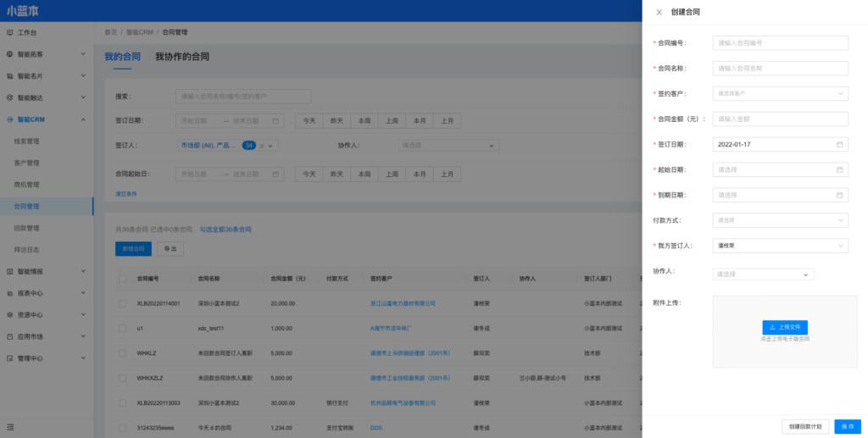
Task: Open 客户管理 in the sidebar
Action: (x=27, y=163)
